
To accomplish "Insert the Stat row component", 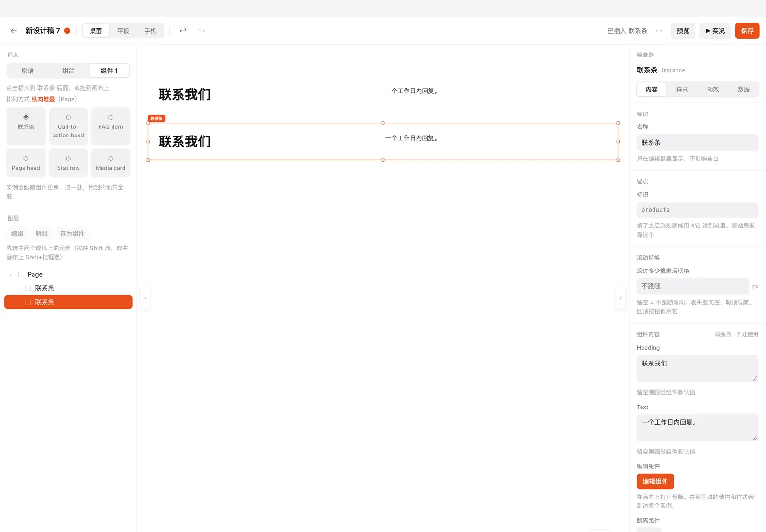I will (68, 163).
